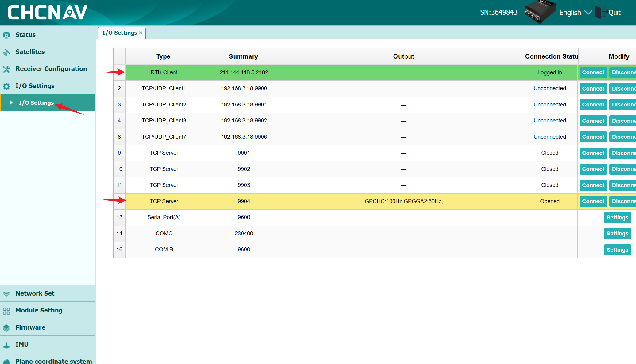This screenshot has height=364, width=636.
Task: Open the Status menu
Action: point(48,35)
